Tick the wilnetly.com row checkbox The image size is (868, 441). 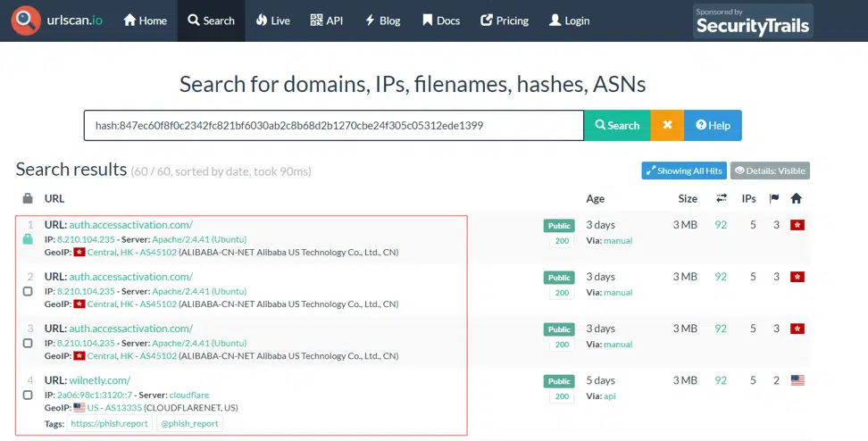(x=28, y=395)
